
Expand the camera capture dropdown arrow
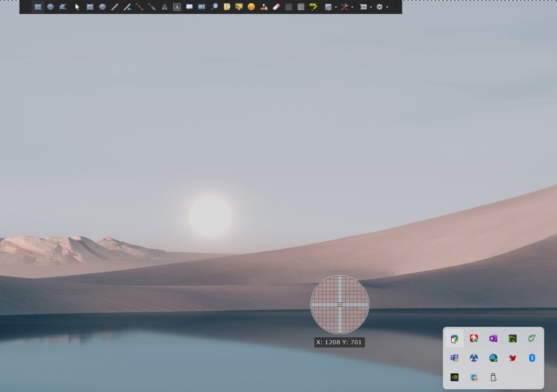[x=370, y=7]
